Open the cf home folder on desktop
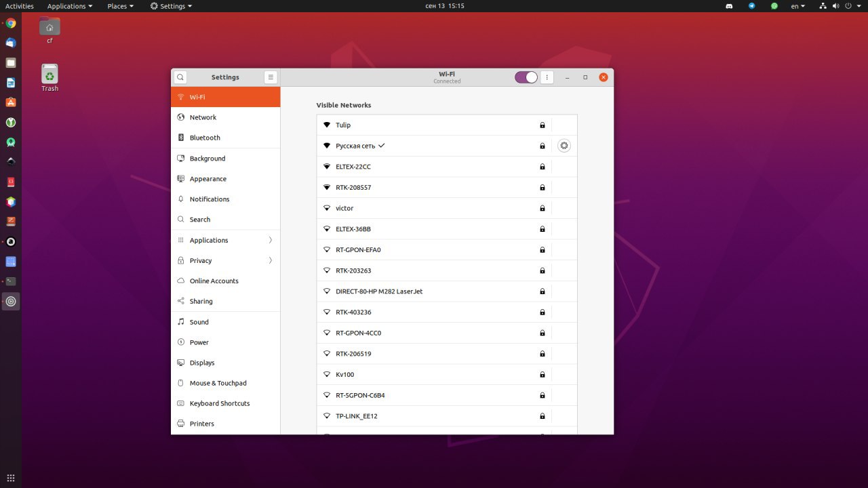The height and width of the screenshot is (488, 868). tap(50, 30)
